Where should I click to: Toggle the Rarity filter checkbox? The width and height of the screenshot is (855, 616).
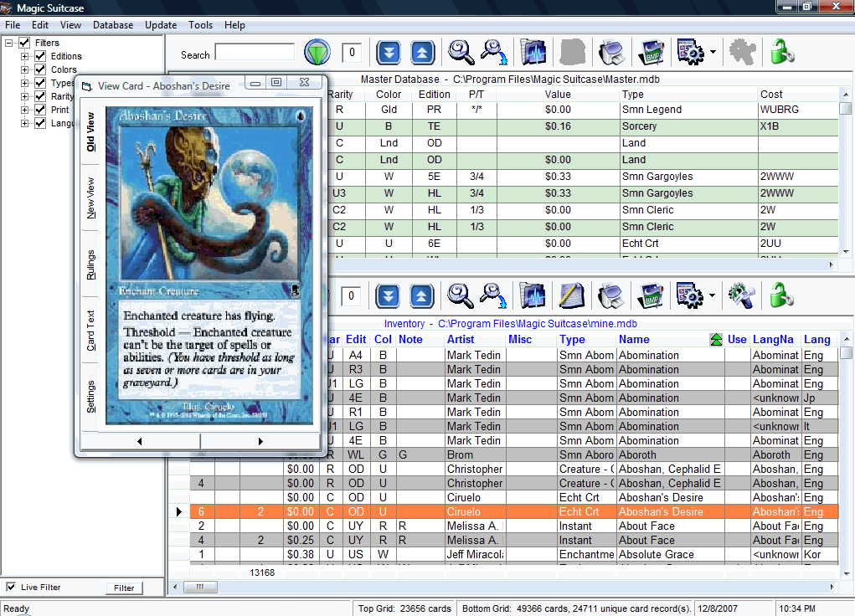pyautogui.click(x=40, y=96)
